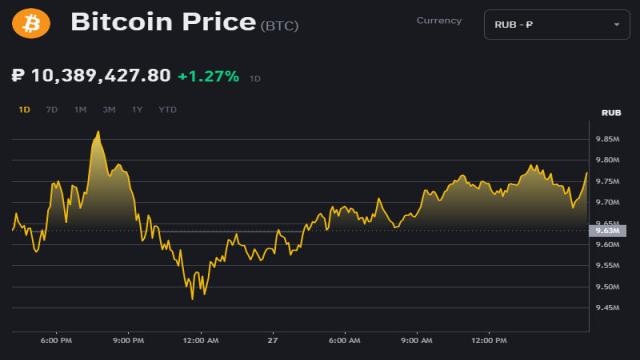The width and height of the screenshot is (640, 360).
Task: Switch to the 7D time range
Action: pos(52,109)
